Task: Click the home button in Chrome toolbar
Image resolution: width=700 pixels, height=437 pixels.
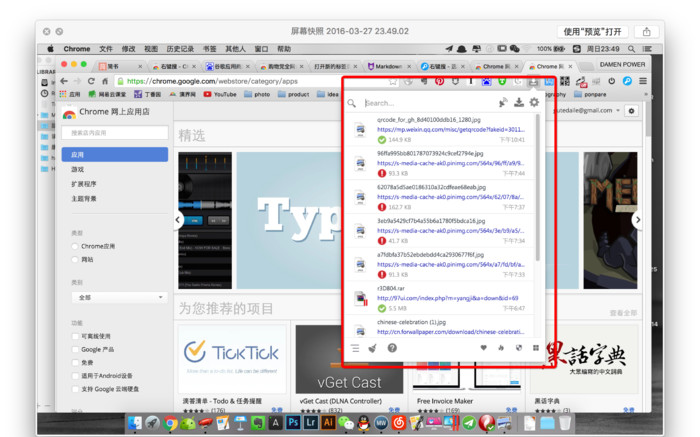Action: click(x=105, y=81)
